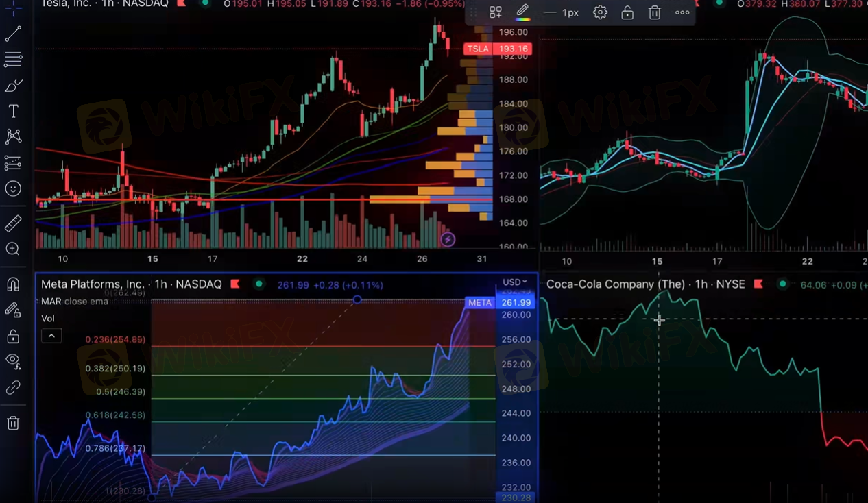Delete drawing using floating toolbar trash
868x503 pixels.
tap(655, 12)
